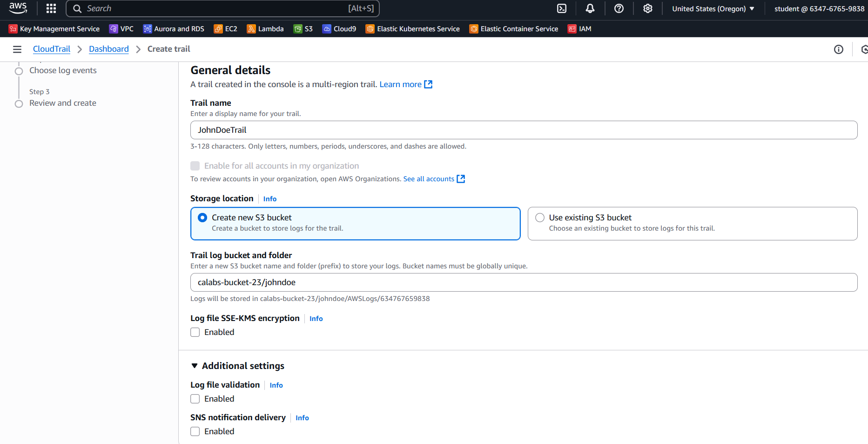This screenshot has height=444, width=868.
Task: Enable log file validation
Action: (x=195, y=399)
